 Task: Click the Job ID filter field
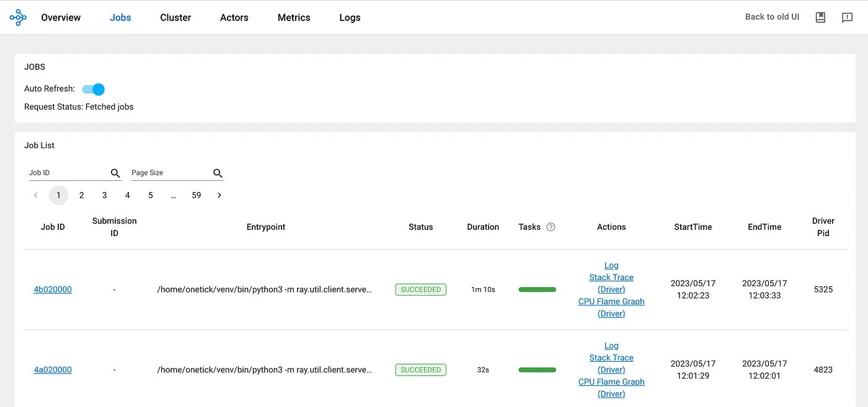[68, 173]
